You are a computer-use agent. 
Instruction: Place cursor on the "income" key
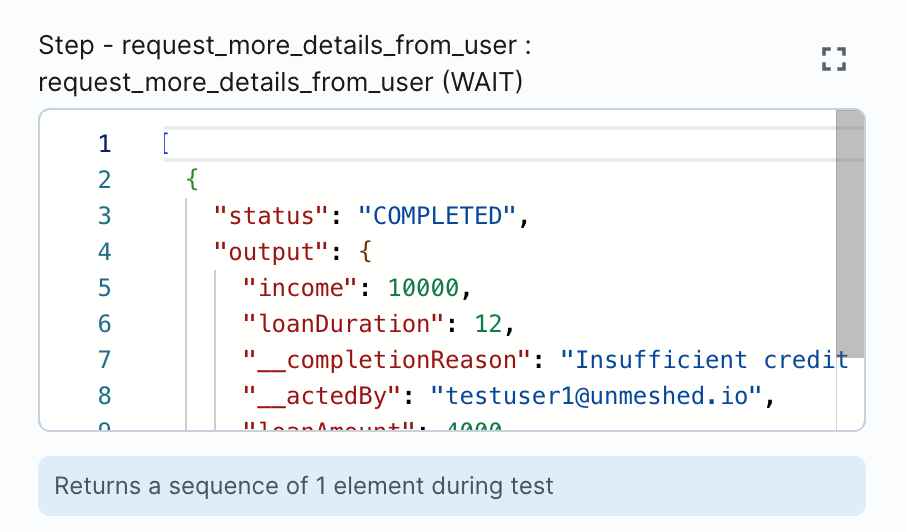click(301, 288)
